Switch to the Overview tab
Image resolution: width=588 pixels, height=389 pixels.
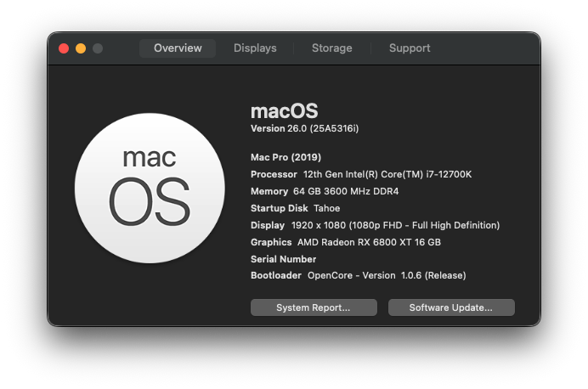click(x=178, y=48)
